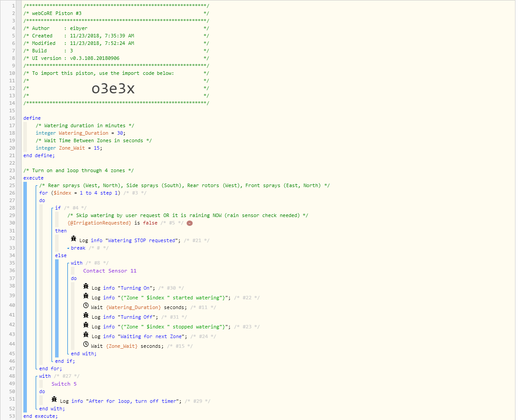Click the with statement #27
519x420 pixels.
(x=45, y=376)
